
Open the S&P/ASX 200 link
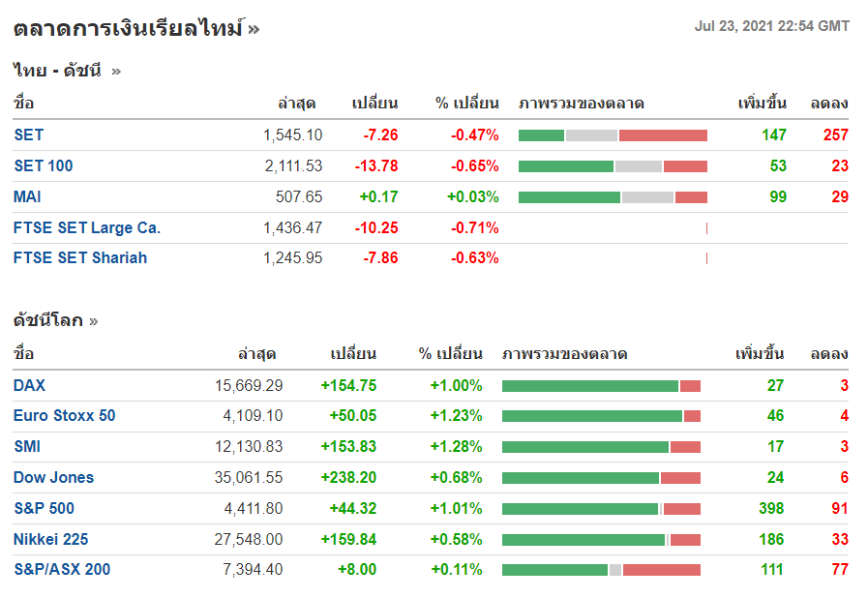62,569
